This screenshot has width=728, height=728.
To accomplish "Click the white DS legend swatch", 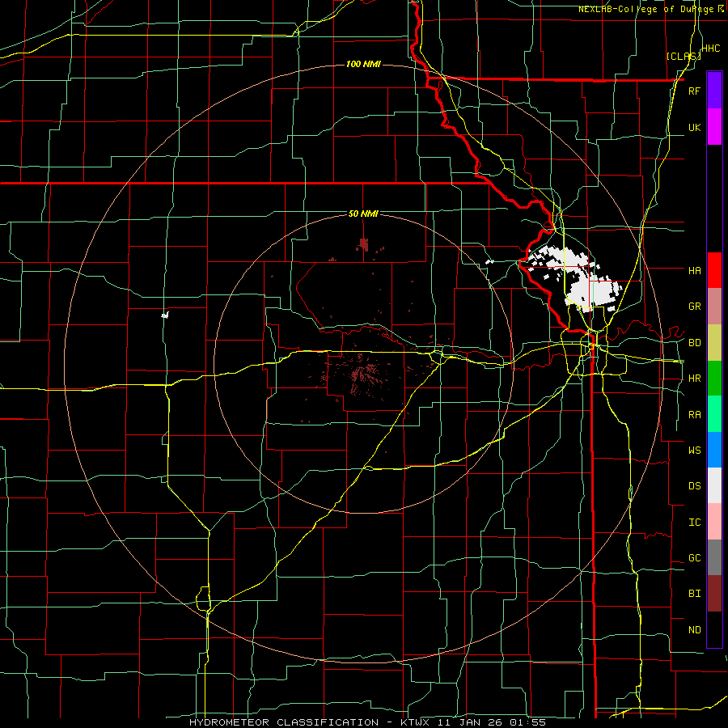I will coord(714,485).
